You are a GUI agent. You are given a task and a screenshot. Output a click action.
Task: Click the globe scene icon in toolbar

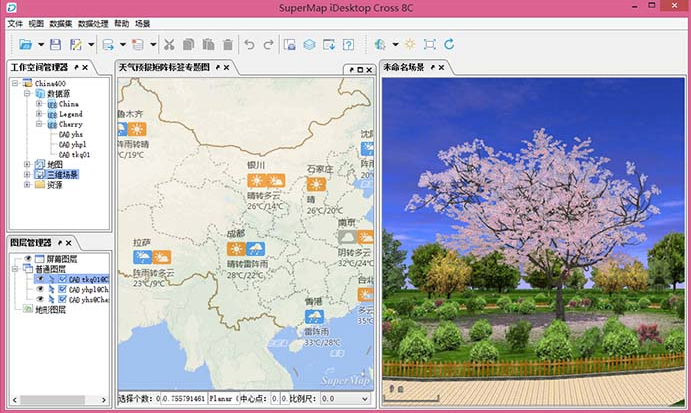380,44
